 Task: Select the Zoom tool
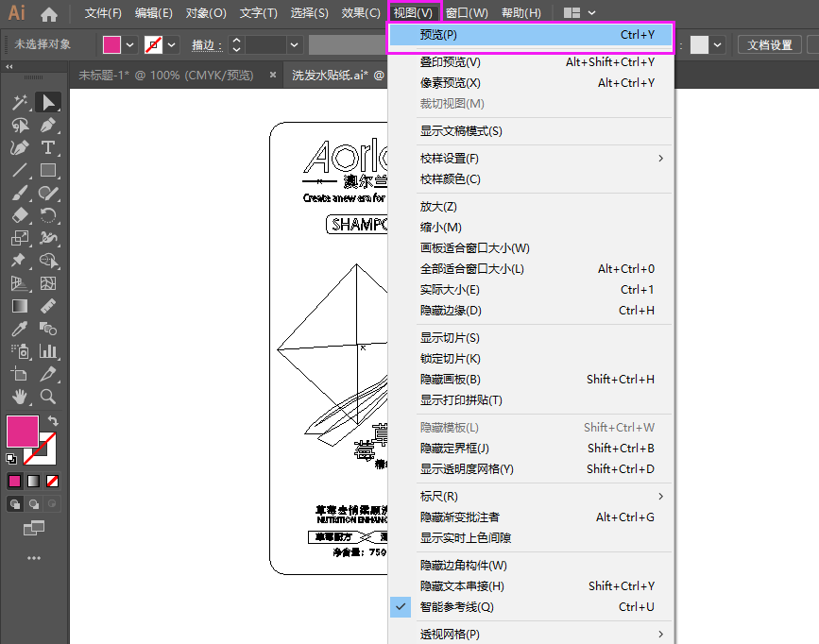[47, 397]
